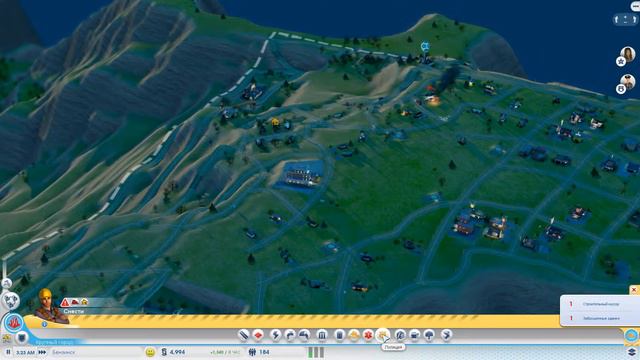Screen dimensions: 640x360
Task: Click the blue map marker near the coast
Action: click(x=425, y=46)
